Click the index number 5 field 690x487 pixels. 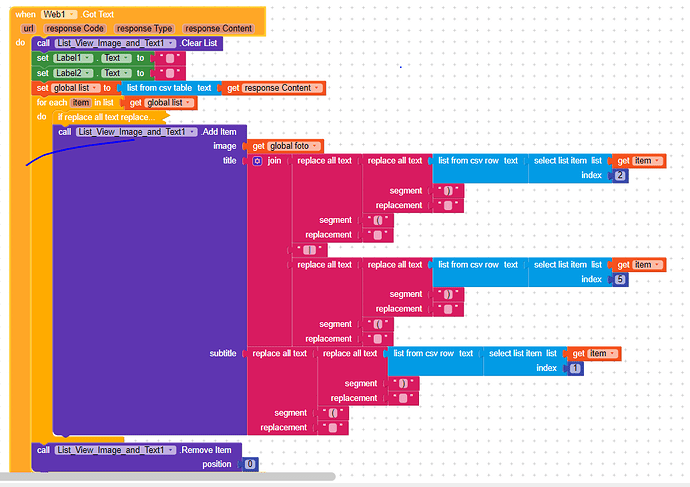[x=620, y=279]
